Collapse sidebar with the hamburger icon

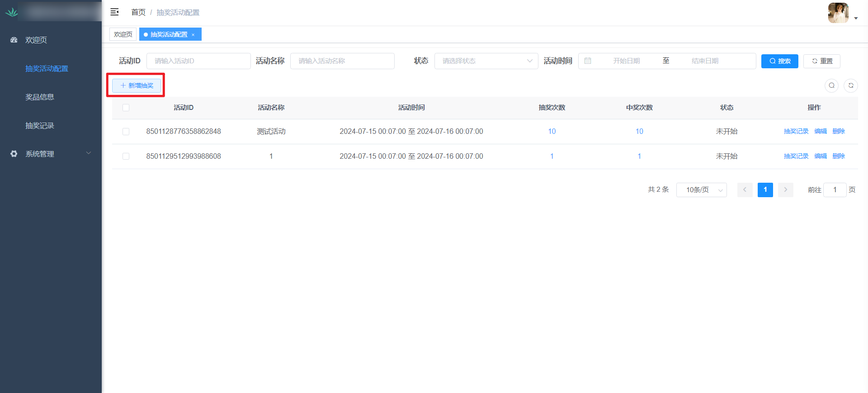(114, 12)
